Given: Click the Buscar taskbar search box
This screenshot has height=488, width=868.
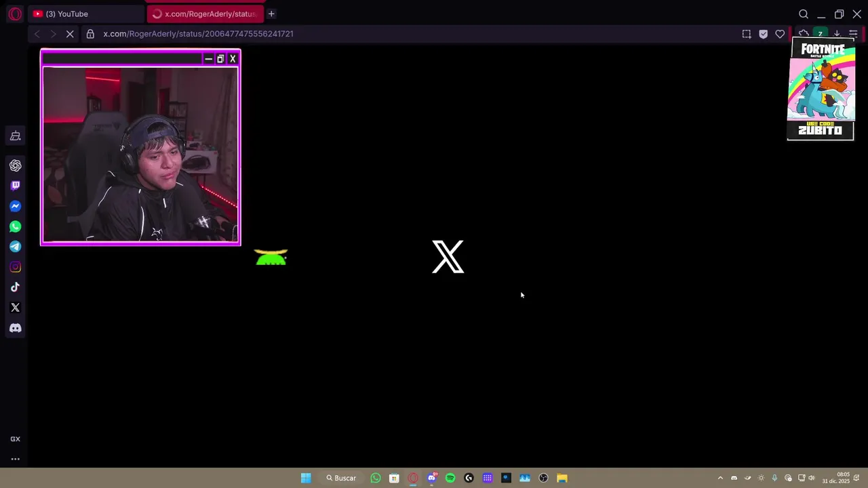Looking at the screenshot, I should pyautogui.click(x=341, y=478).
